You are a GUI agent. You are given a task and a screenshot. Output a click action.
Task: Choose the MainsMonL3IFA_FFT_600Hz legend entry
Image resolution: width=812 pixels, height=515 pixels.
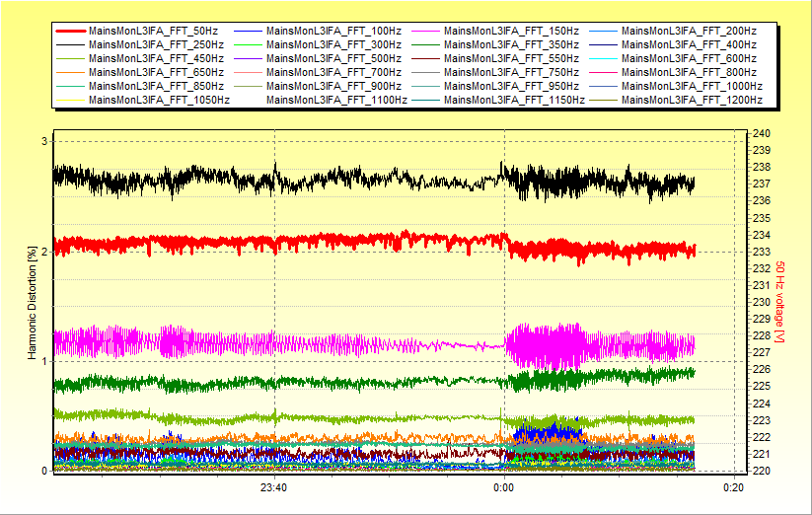pos(689,59)
